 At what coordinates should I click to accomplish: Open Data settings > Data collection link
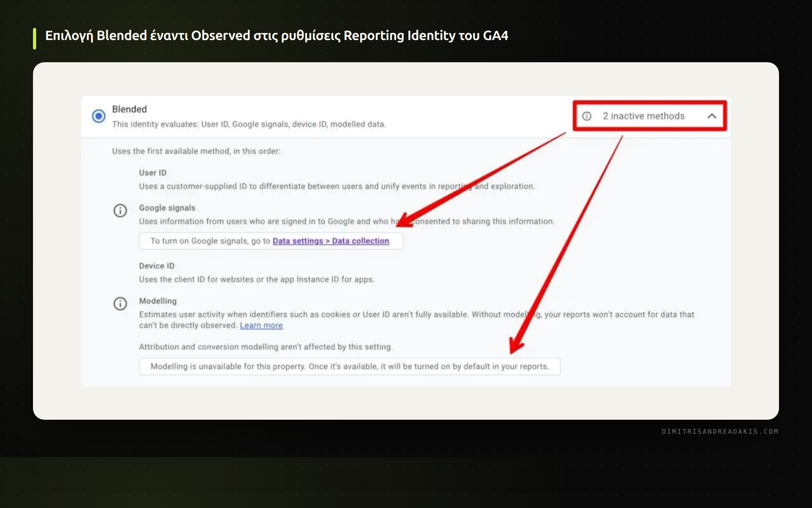coord(331,241)
